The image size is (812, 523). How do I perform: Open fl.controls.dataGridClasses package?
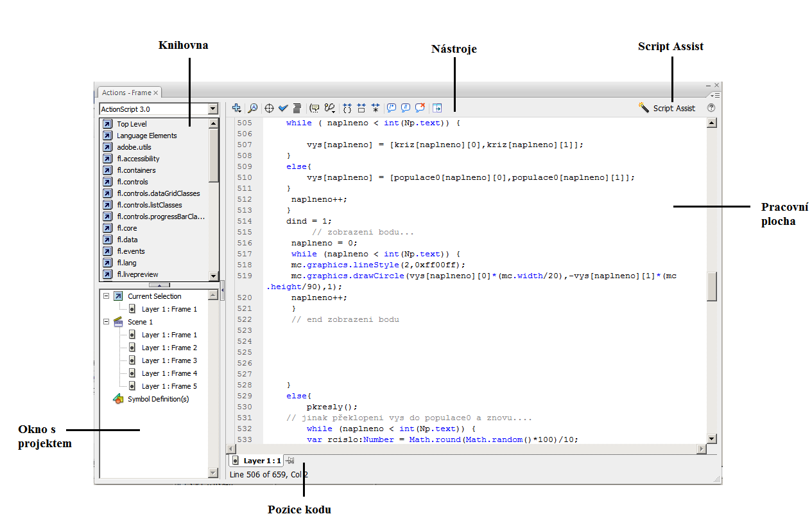click(x=158, y=193)
